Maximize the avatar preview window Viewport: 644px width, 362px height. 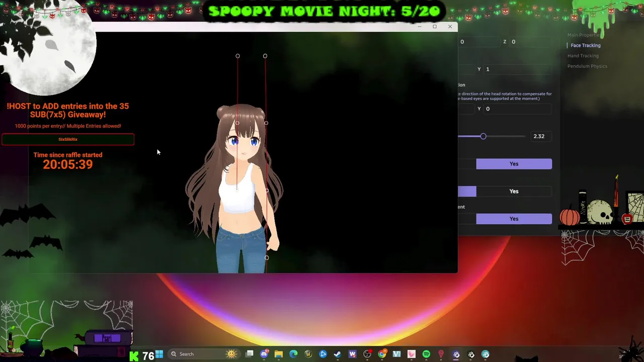(x=435, y=27)
